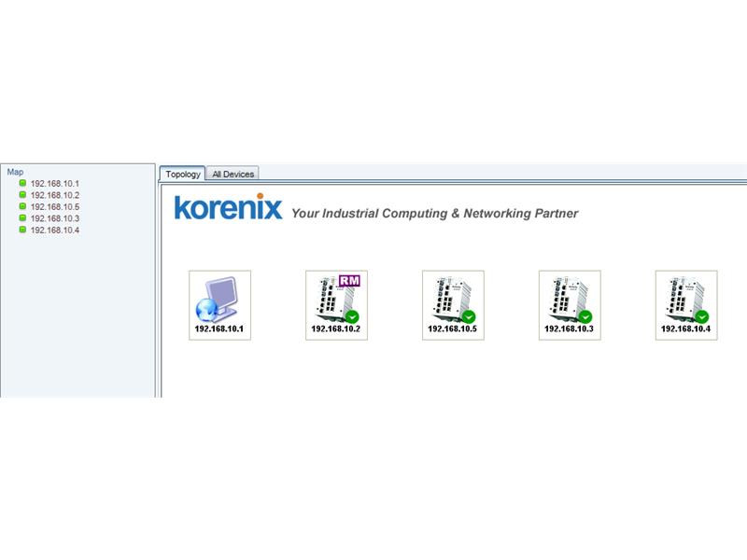Select 192.168.10.4 in the Map tree

click(x=55, y=230)
